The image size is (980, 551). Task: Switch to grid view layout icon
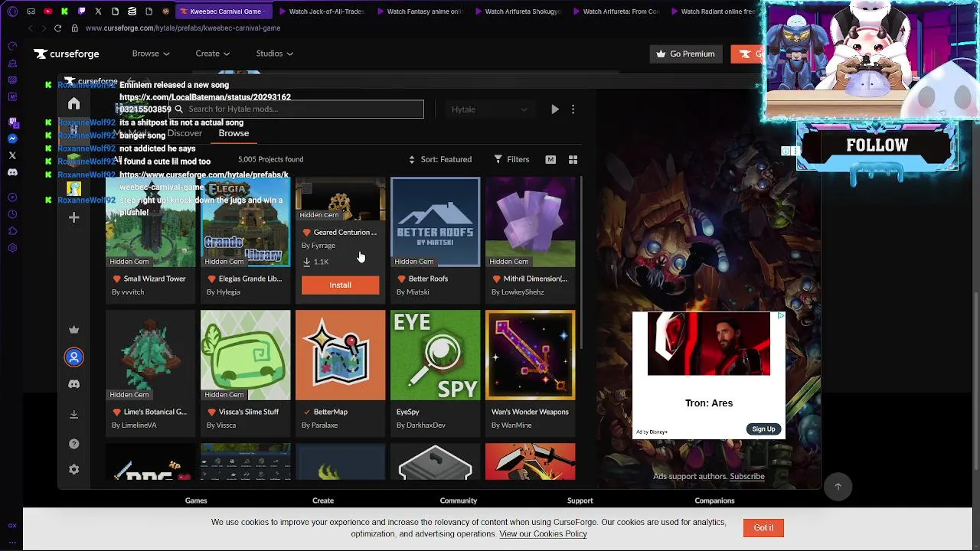click(573, 159)
